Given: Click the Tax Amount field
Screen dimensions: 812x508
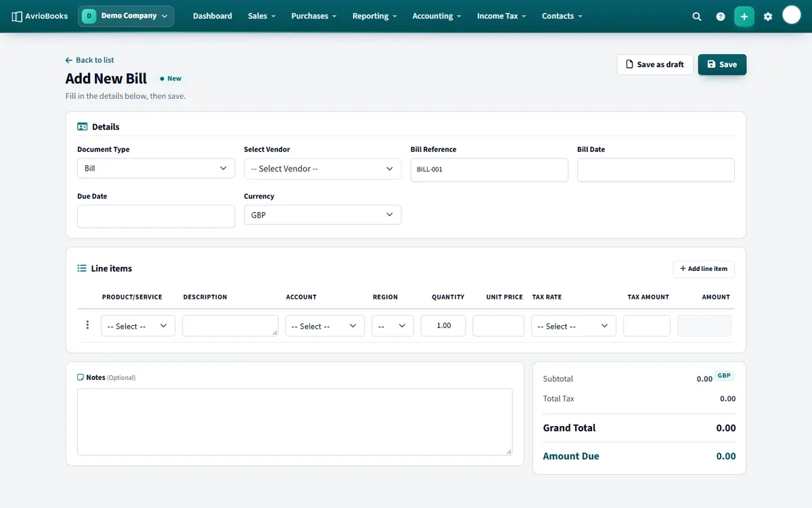Looking at the screenshot, I should point(647,326).
